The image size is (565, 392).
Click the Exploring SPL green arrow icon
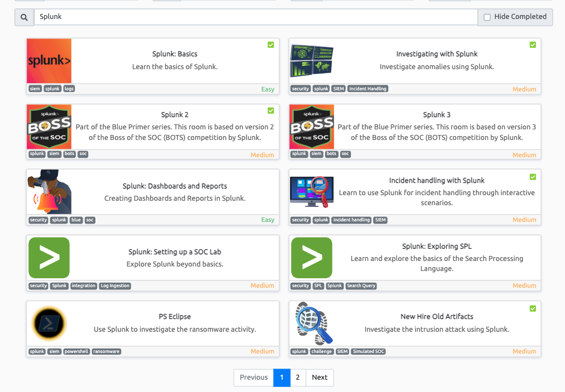[x=312, y=258]
